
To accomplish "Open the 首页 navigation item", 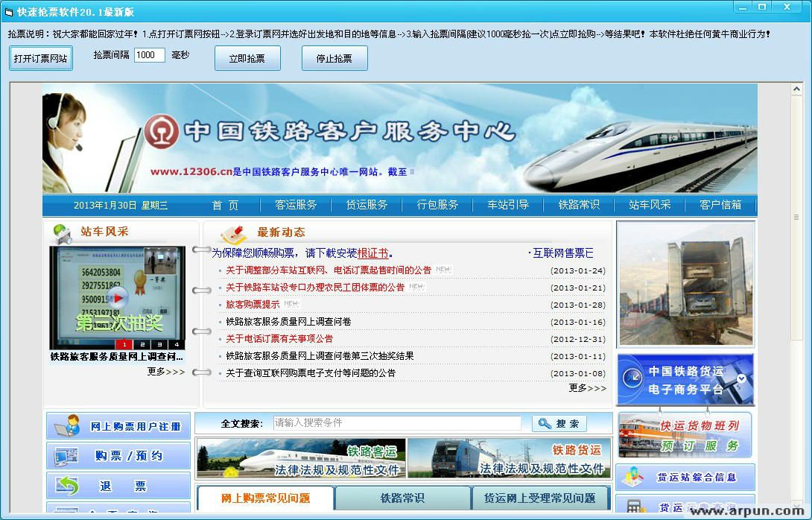I will [225, 205].
